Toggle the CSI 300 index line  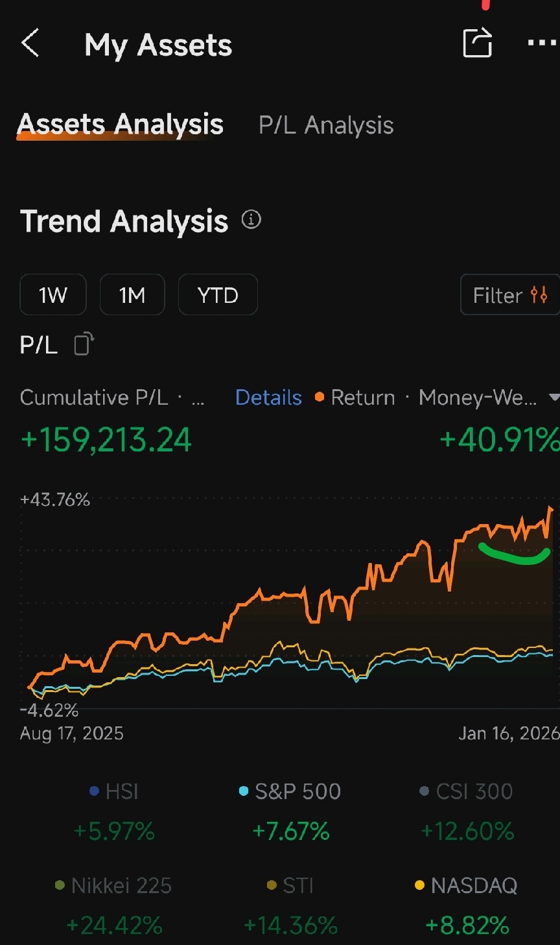(466, 791)
